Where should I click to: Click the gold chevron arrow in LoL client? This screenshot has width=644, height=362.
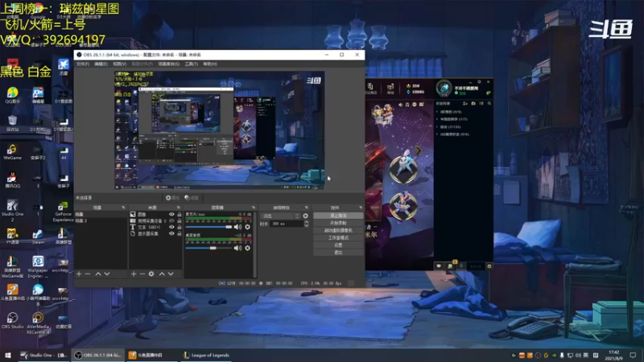click(x=418, y=150)
